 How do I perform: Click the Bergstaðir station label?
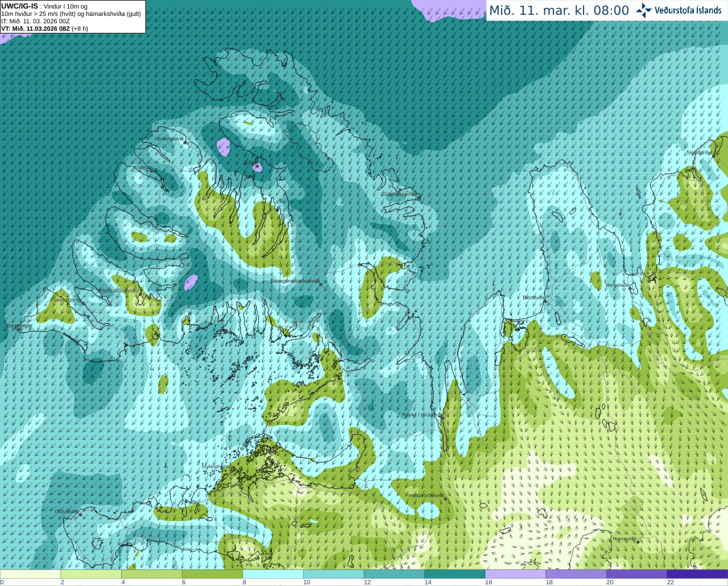618,285
